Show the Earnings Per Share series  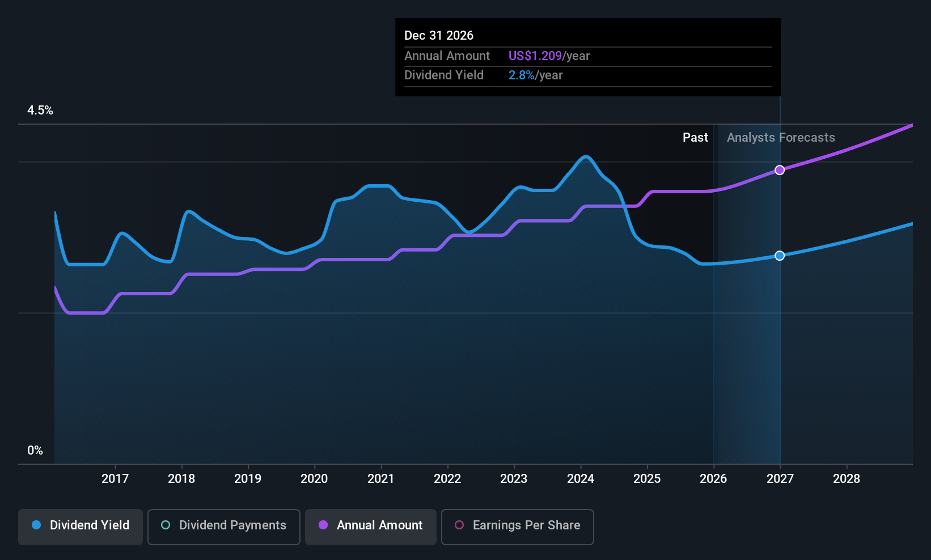pyautogui.click(x=517, y=527)
